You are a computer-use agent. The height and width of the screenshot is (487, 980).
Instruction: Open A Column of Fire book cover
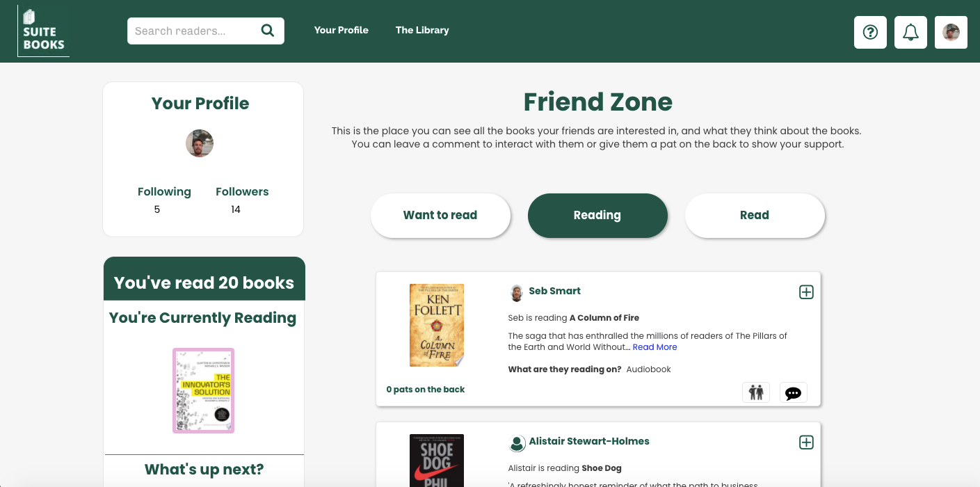(437, 325)
